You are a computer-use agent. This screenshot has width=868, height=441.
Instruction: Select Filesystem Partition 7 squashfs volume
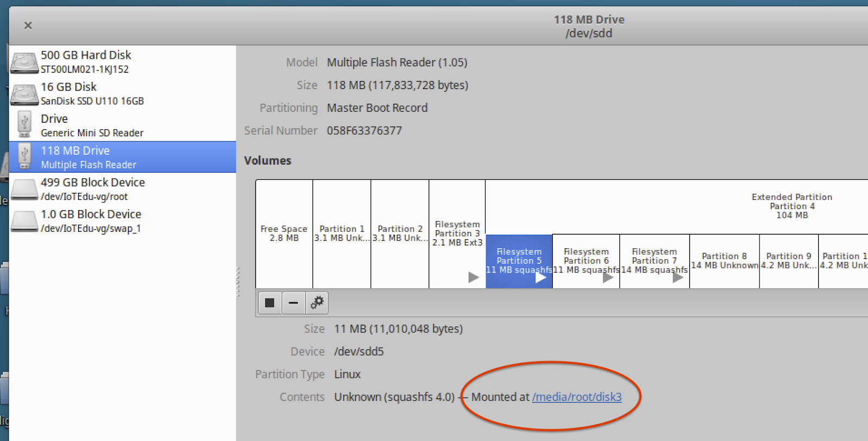[654, 261]
